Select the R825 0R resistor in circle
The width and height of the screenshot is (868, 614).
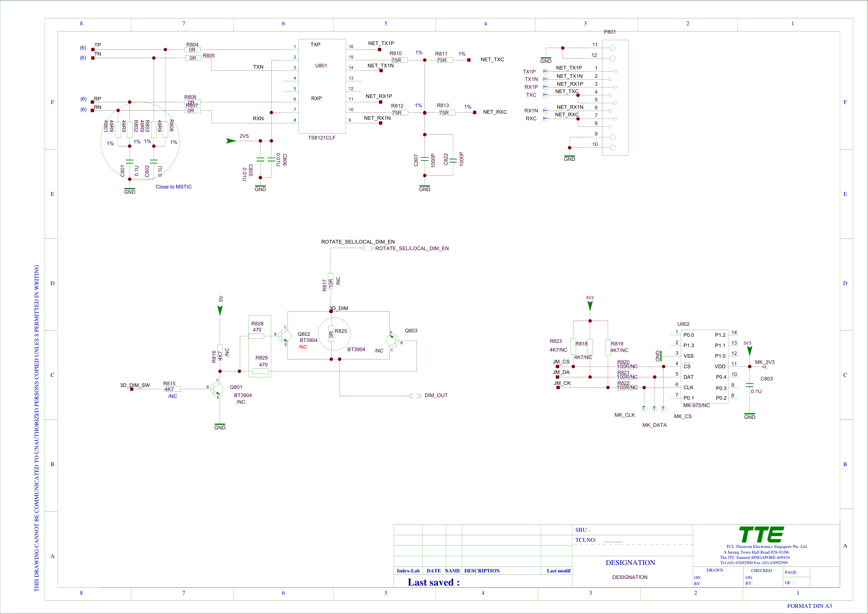[x=331, y=335]
